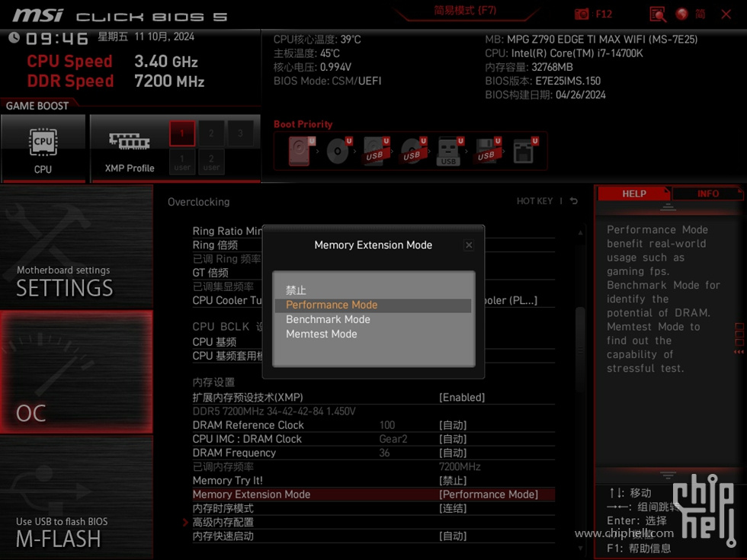Screen dimensions: 747x560
Task: Open the CPU IMC : DRAM Clock dropdown
Action: 453,439
